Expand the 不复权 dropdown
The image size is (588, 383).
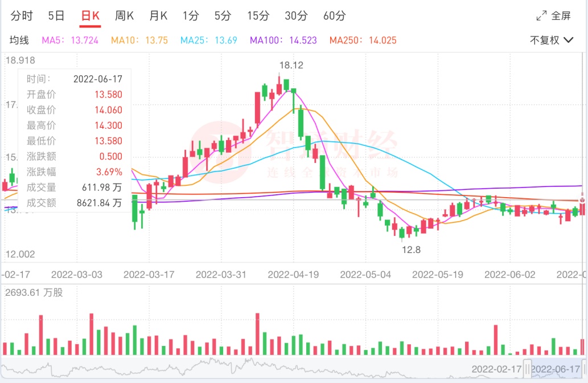(552, 40)
